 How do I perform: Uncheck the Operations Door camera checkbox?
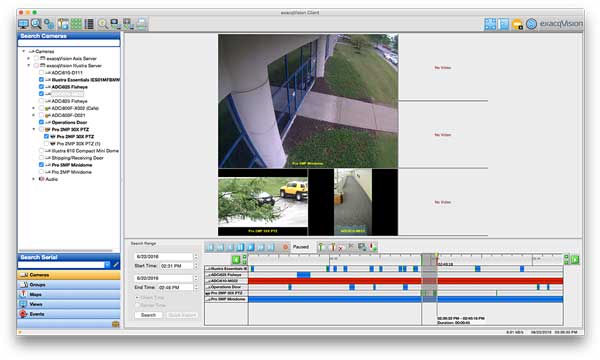[x=41, y=122]
